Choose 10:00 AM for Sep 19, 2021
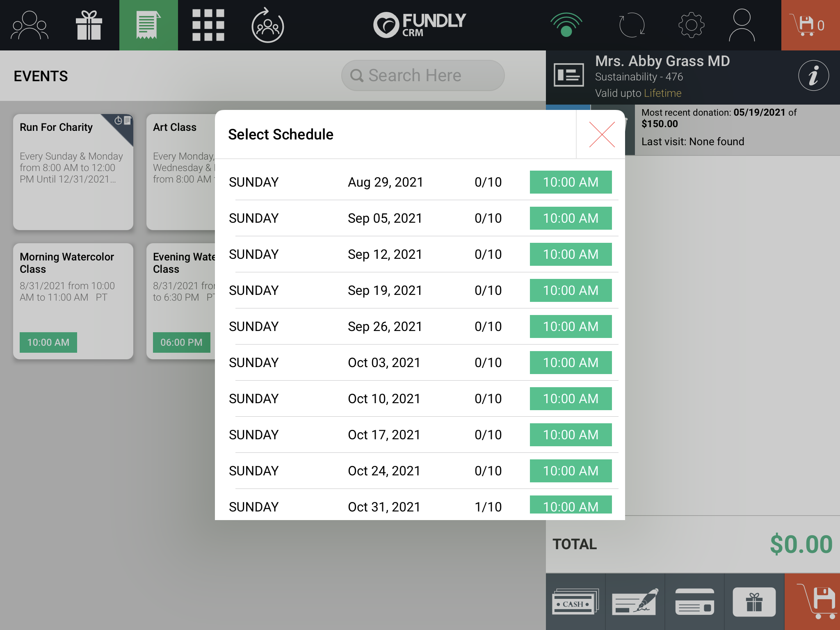Viewport: 840px width, 630px height. point(571,290)
